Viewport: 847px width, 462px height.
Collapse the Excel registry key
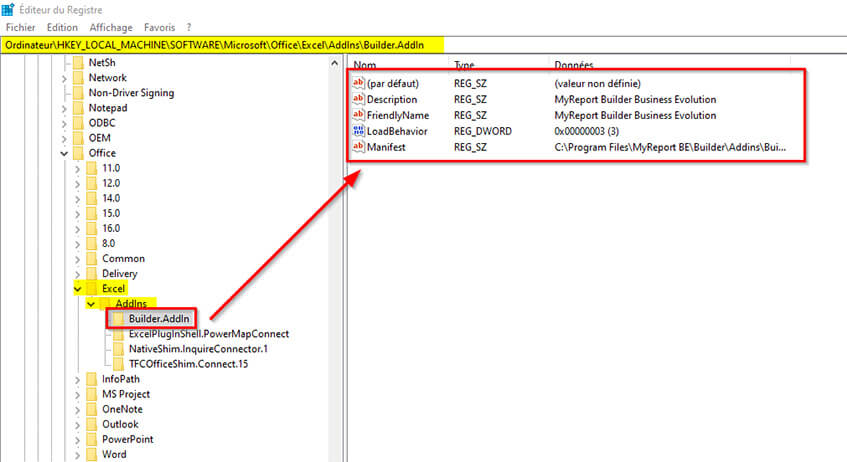[x=79, y=289]
